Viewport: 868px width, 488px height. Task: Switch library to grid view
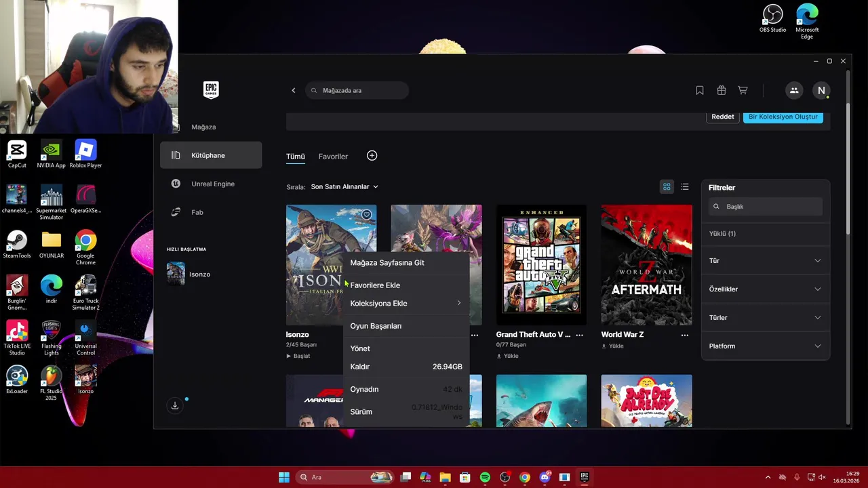[x=667, y=186]
